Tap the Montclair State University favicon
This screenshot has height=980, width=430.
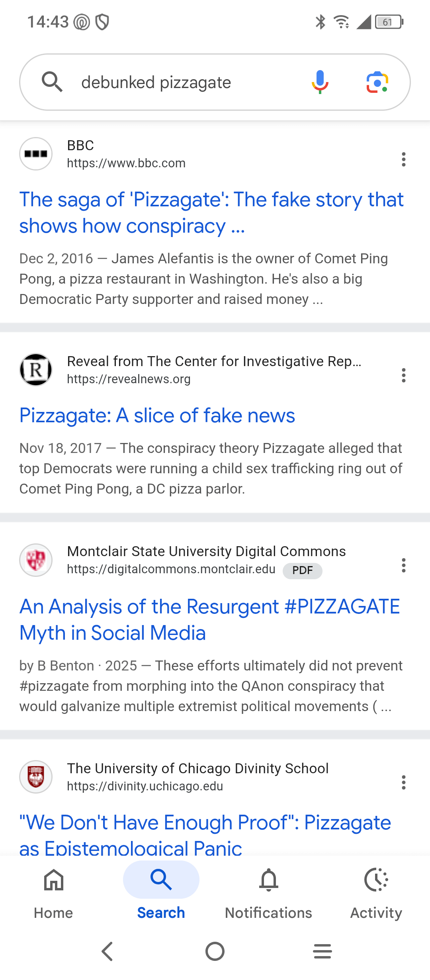coord(36,560)
